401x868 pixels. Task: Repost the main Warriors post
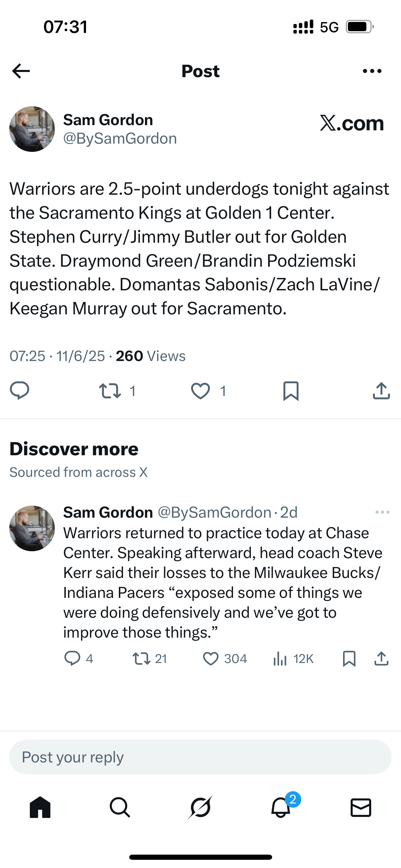coord(110,391)
